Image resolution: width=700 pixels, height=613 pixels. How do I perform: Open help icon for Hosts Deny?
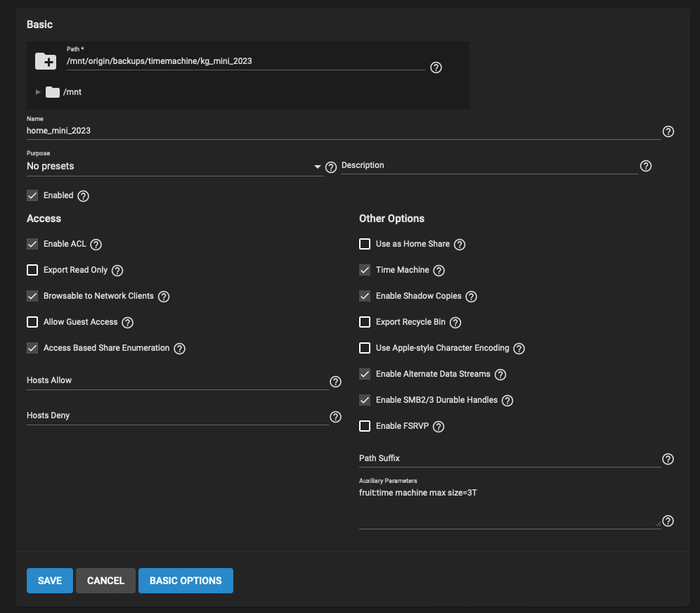coord(335,417)
